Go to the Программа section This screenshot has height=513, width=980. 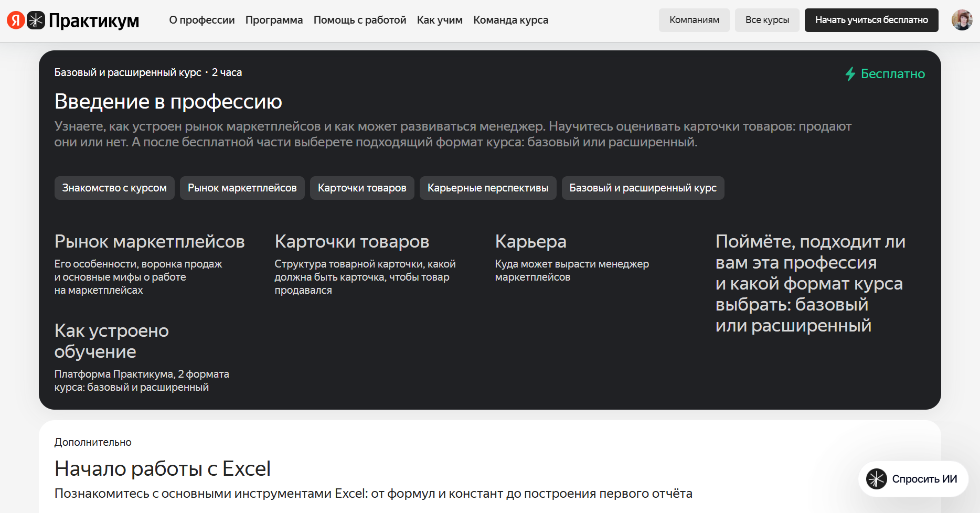[x=274, y=20]
